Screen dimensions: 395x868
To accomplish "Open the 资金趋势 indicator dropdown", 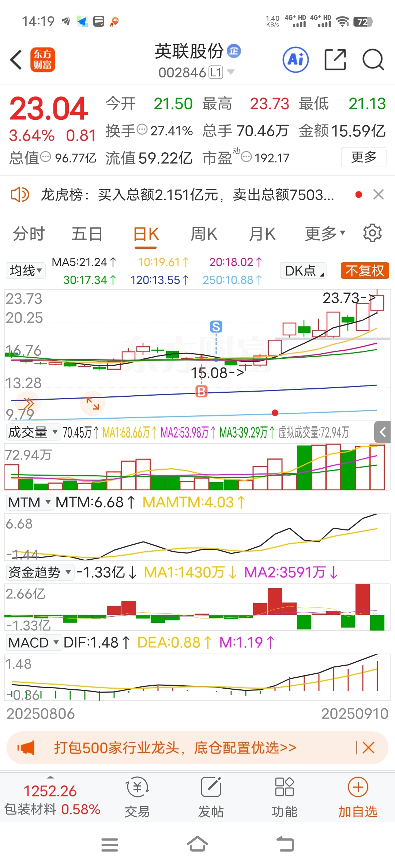I will tap(40, 572).
